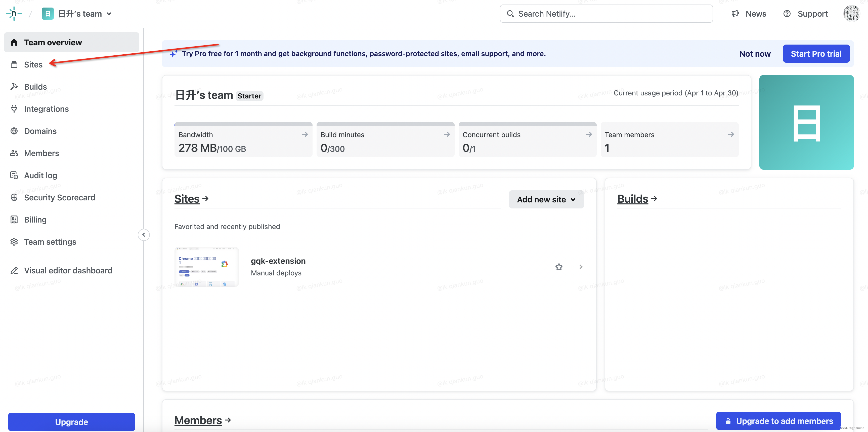This screenshot has height=432, width=868.
Task: Click the Audit log icon in sidebar
Action: point(14,175)
